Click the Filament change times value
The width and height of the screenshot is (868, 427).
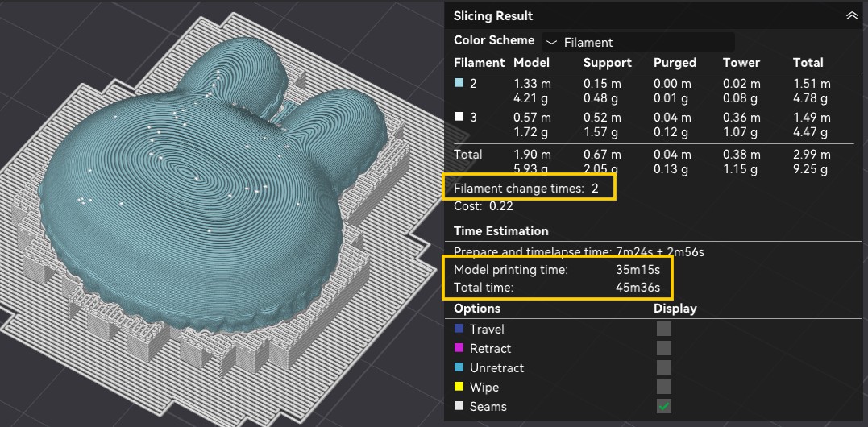point(595,188)
